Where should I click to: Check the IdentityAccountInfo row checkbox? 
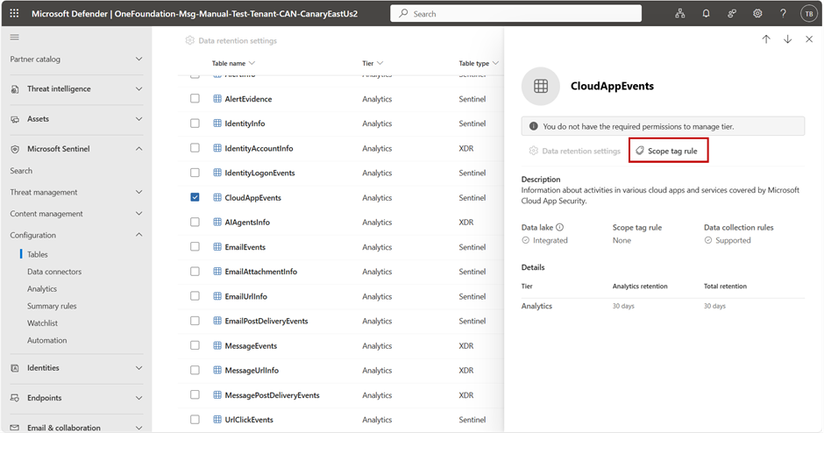click(195, 148)
